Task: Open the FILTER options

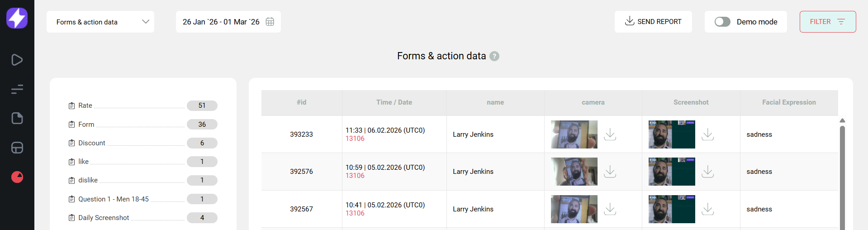Action: coord(827,22)
